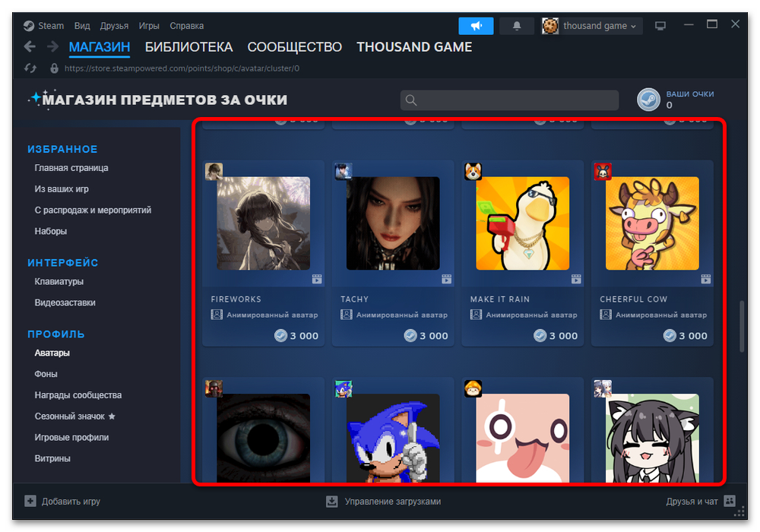The width and height of the screenshot is (760, 532).
Task: Click the thousand game profile avatar
Action: tap(550, 26)
